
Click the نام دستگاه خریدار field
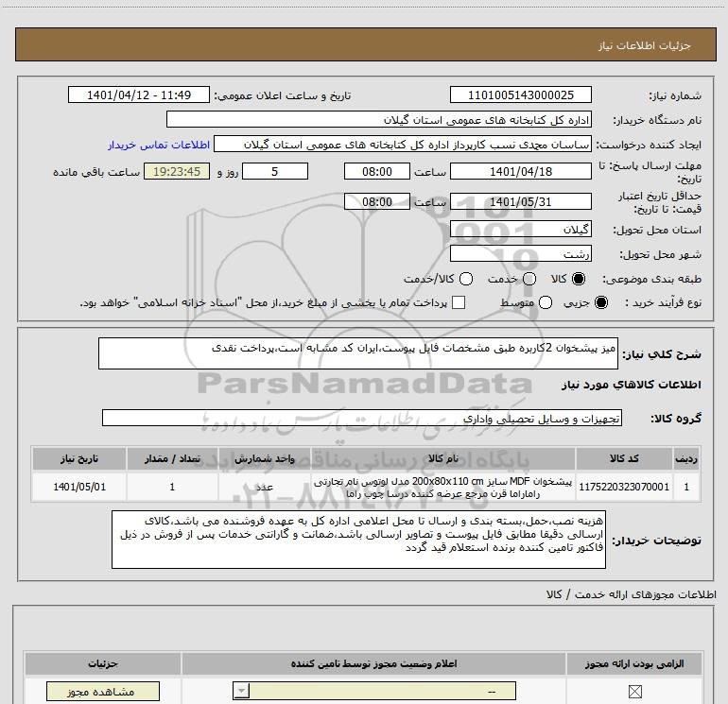pos(379,120)
